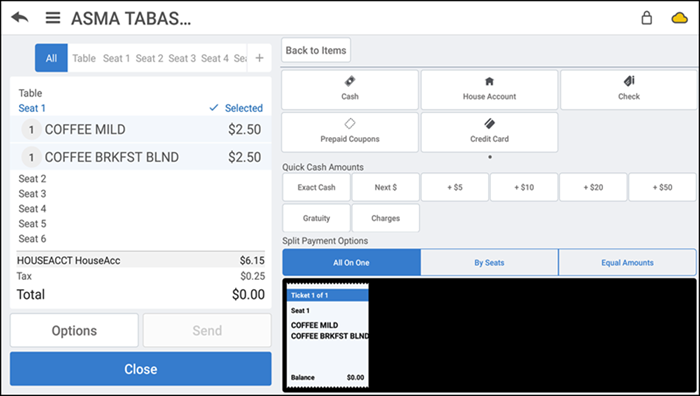Click the back arrow icon

[20, 18]
